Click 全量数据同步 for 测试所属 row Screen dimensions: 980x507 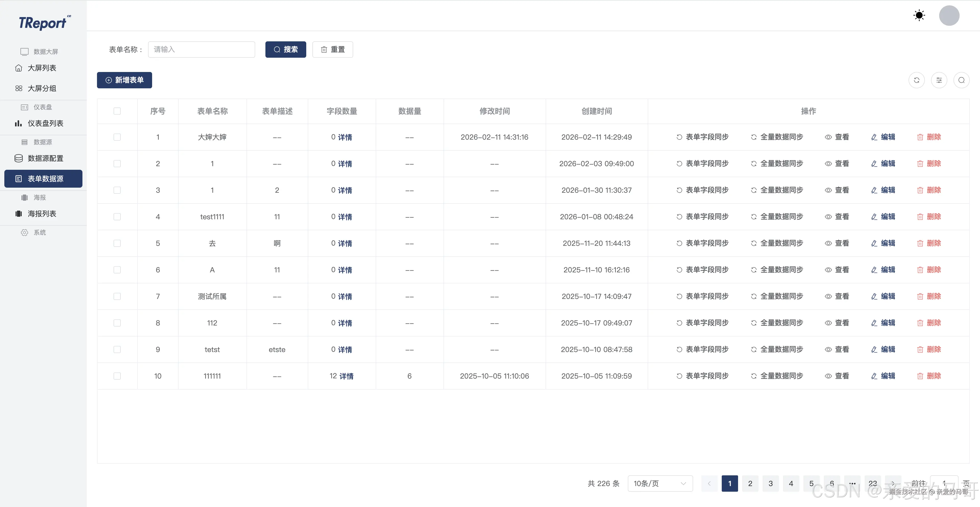[x=777, y=296]
